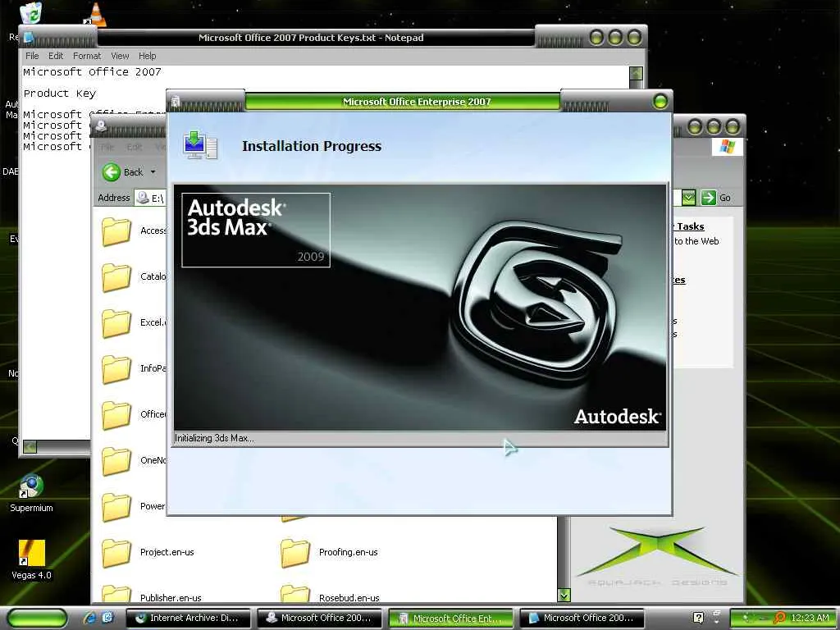Viewport: 840px width, 630px height.
Task: Click the Notepad title bar document icon
Action: pos(29,38)
